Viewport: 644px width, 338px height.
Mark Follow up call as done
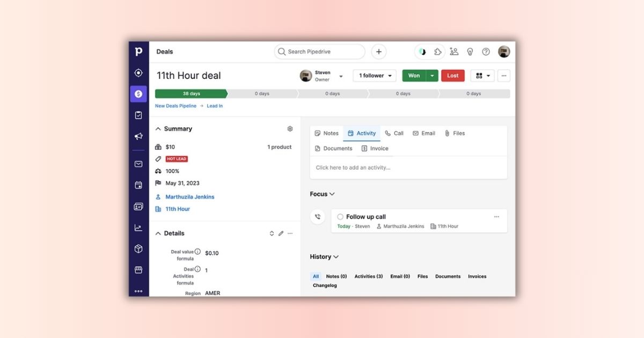(x=340, y=217)
